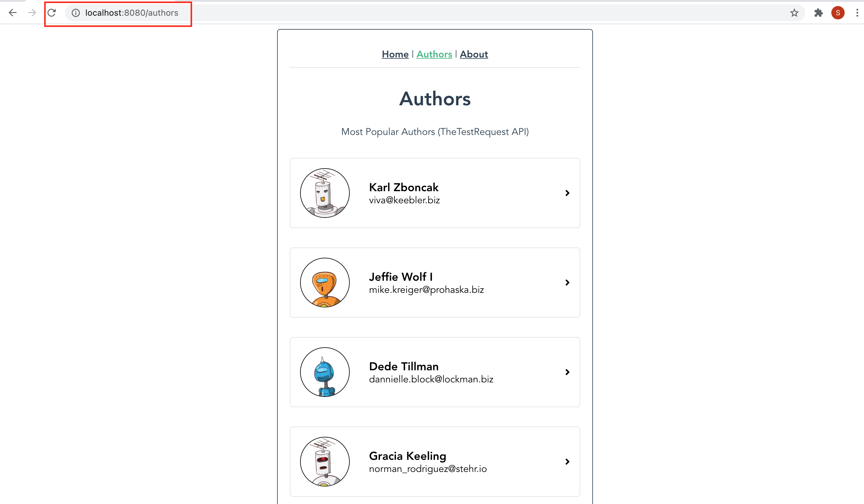The image size is (864, 504).
Task: Expand Karl Zboncak chevron arrow
Action: click(568, 193)
